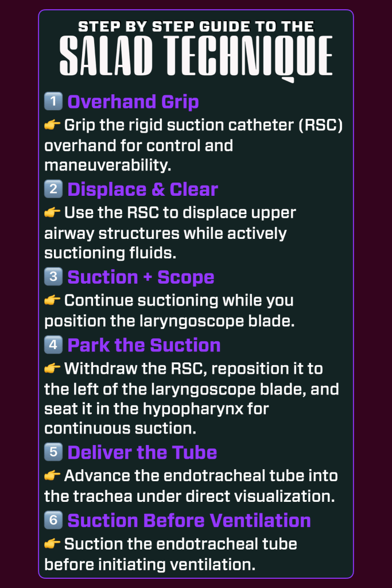This screenshot has width=392, height=588.
Task: Click pointing hand before 'Suction the endotracheal tube'
Action: coord(52,543)
